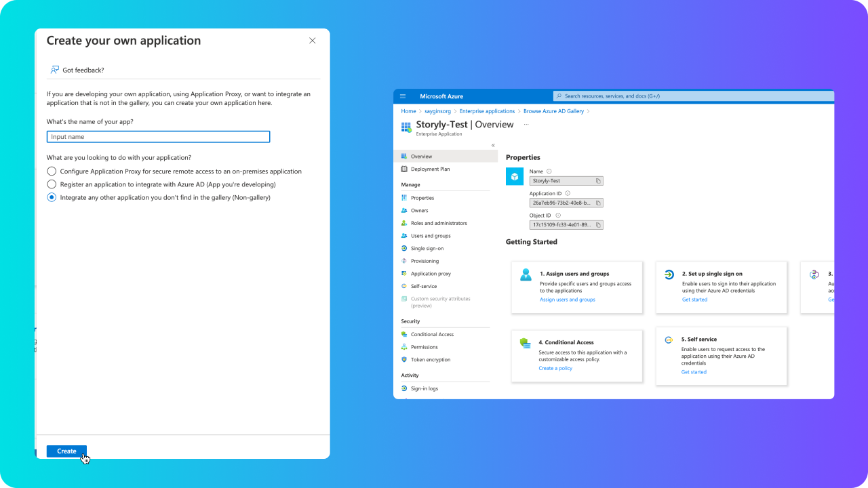Collapse the Azure sidebar with double-chevron

coord(493,145)
